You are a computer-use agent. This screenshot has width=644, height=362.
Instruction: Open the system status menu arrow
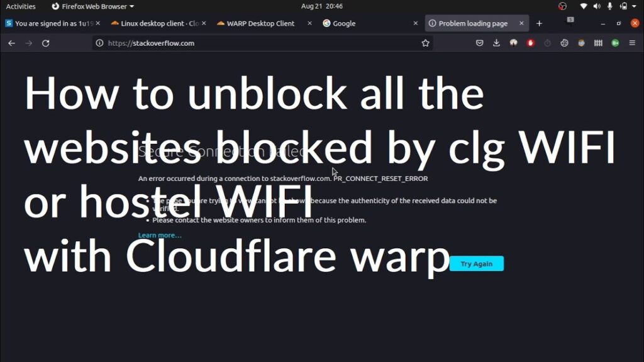(x=635, y=6)
